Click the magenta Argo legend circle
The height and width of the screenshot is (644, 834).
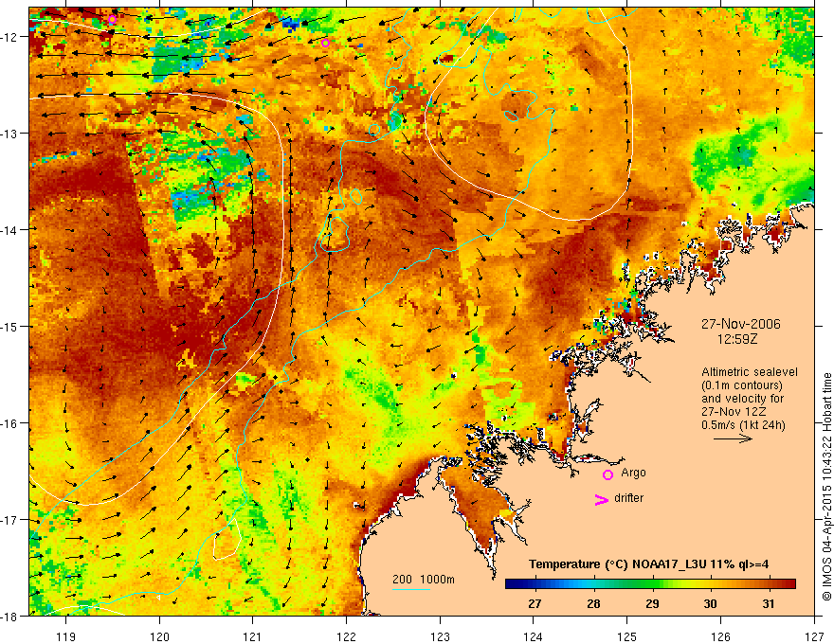tap(607, 474)
